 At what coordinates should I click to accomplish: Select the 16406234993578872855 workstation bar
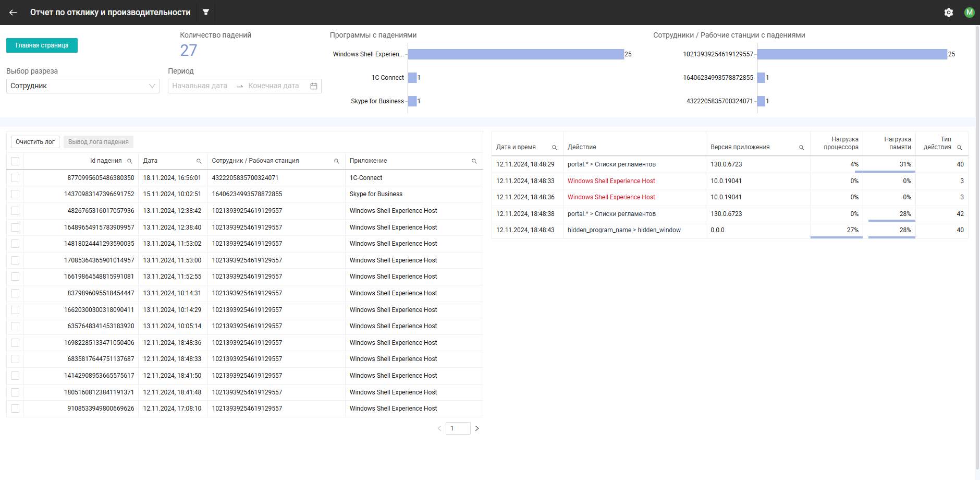click(761, 78)
